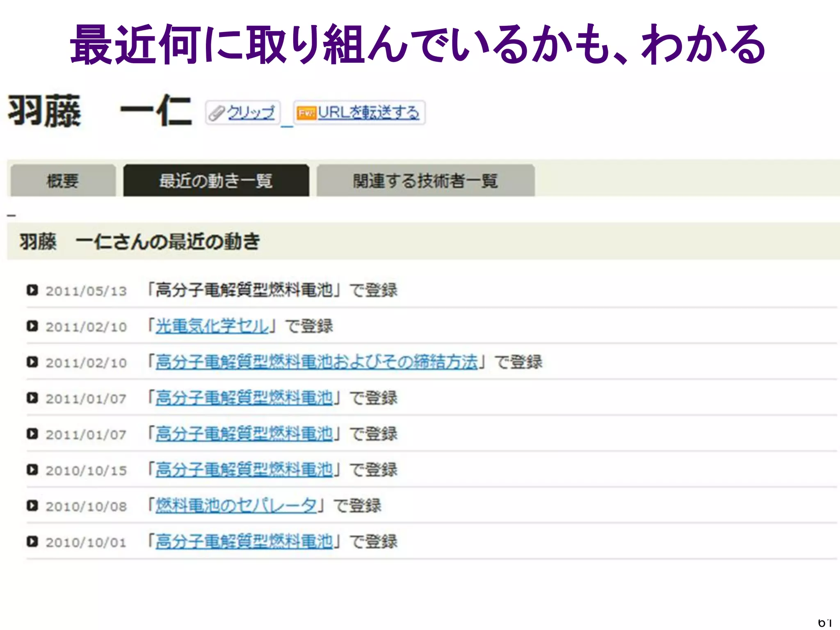
Task: Click the paperclip clip icon
Action: point(217,113)
